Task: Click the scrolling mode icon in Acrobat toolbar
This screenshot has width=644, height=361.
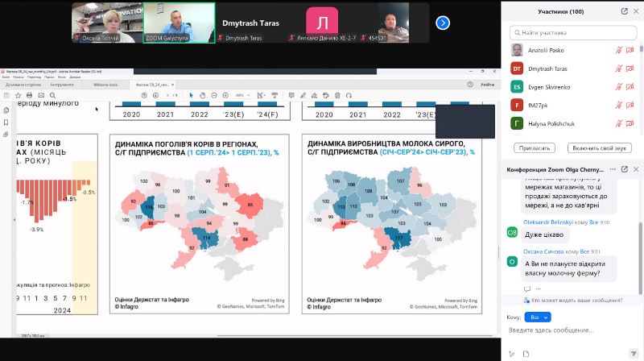Action: (275, 95)
